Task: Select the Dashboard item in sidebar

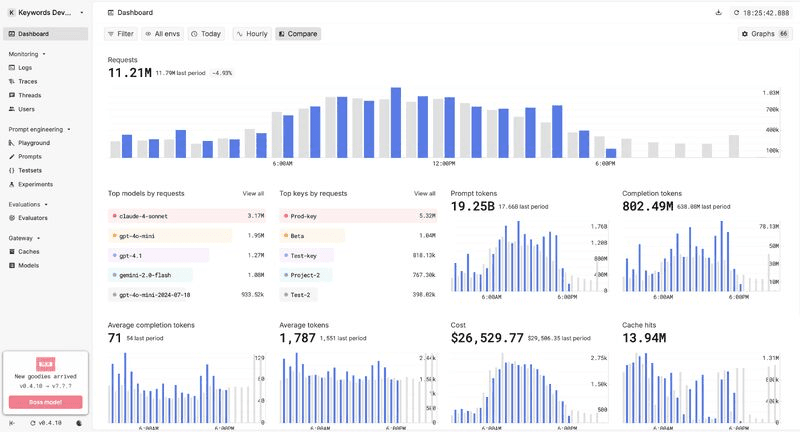Action: pyautogui.click(x=33, y=34)
